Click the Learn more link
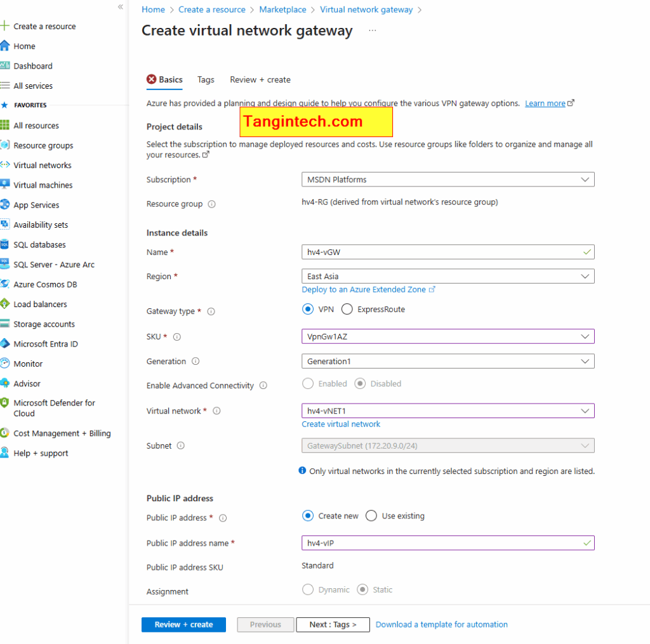Image resolution: width=650 pixels, height=644 pixels. [545, 103]
